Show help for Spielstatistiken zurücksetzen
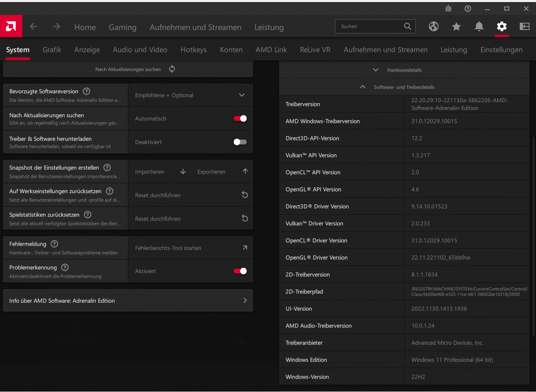The width and height of the screenshot is (536, 392). click(88, 215)
